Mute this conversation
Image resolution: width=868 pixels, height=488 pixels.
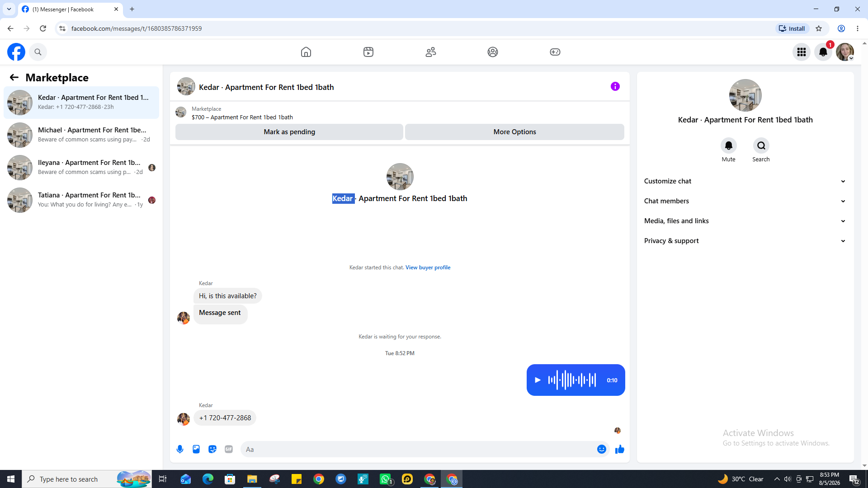tap(728, 150)
